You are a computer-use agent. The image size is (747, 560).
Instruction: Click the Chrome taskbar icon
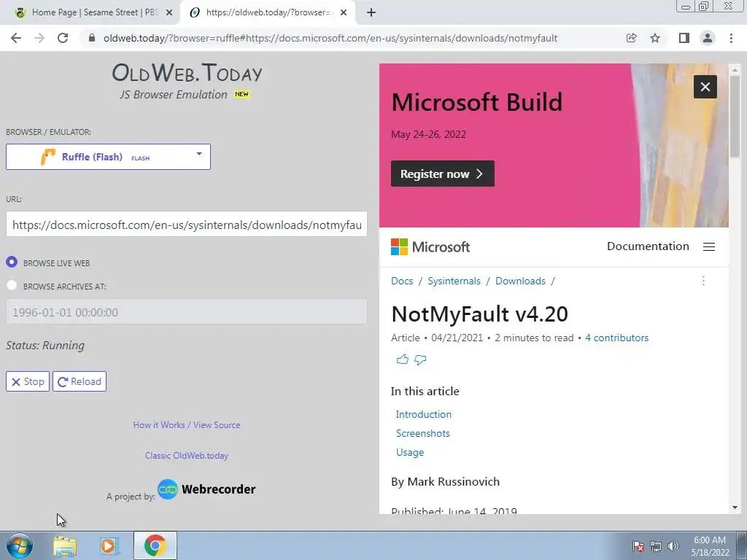pyautogui.click(x=155, y=545)
